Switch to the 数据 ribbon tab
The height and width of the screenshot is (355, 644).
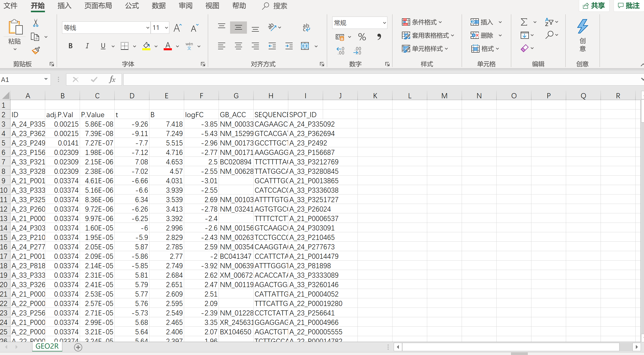coord(159,6)
